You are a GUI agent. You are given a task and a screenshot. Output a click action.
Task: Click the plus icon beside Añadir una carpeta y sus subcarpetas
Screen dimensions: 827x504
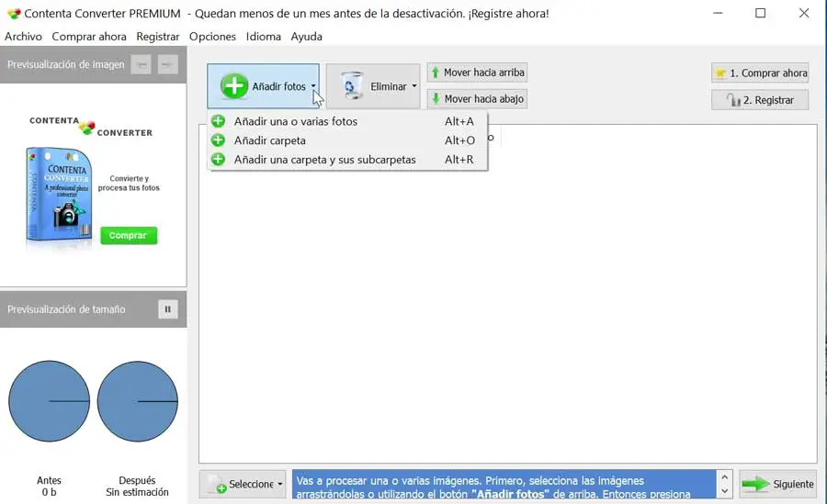(x=218, y=159)
